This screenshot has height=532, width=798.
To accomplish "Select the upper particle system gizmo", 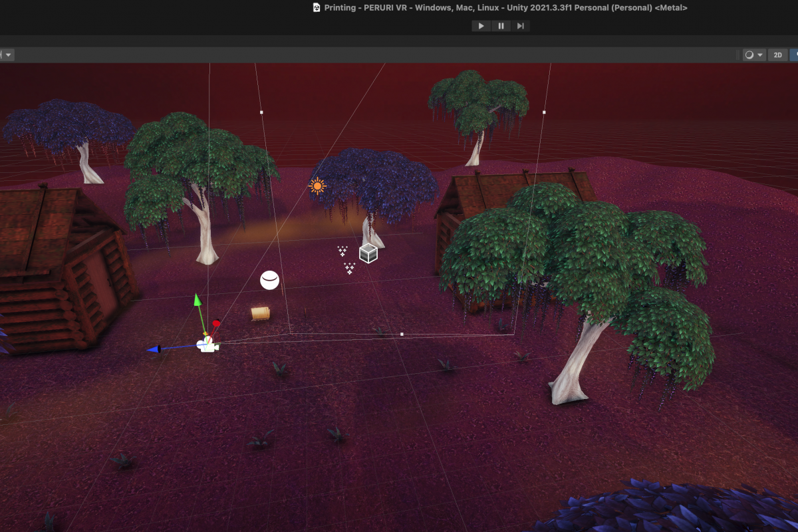I will coord(342,251).
